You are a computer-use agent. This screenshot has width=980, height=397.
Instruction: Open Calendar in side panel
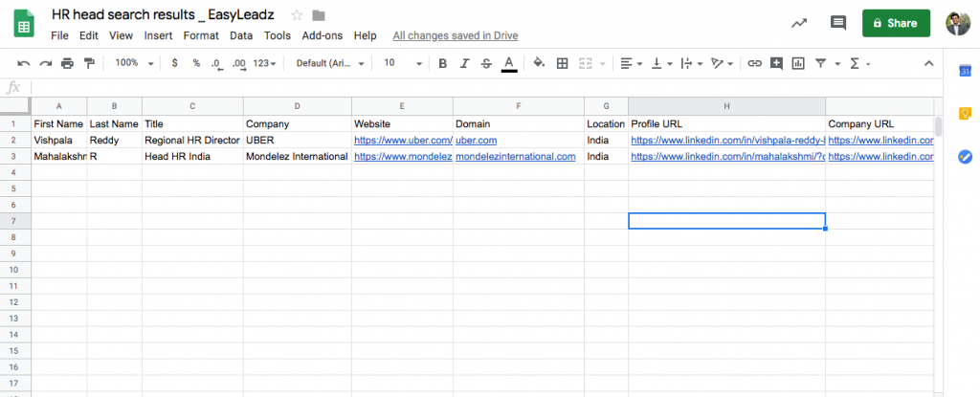[x=965, y=72]
